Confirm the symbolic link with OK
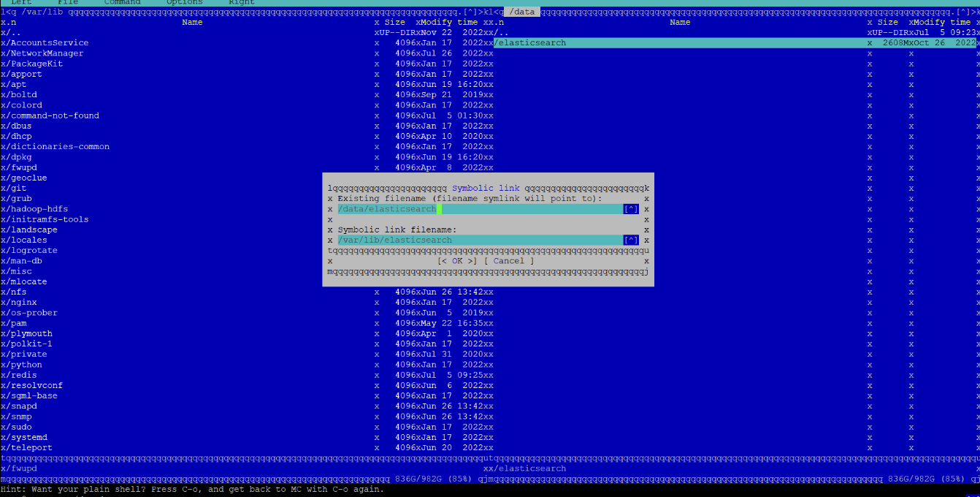980x497 pixels. click(457, 261)
